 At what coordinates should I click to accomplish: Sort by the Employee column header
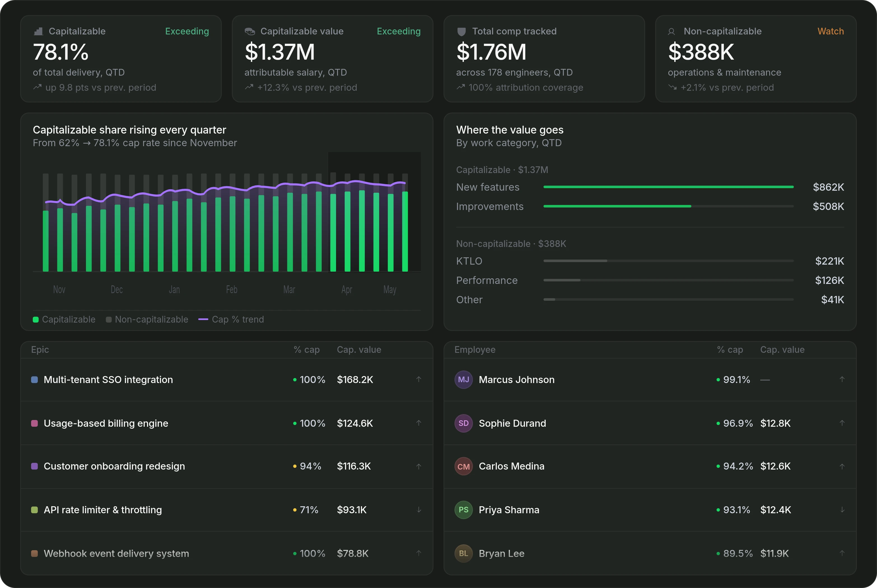click(x=475, y=350)
